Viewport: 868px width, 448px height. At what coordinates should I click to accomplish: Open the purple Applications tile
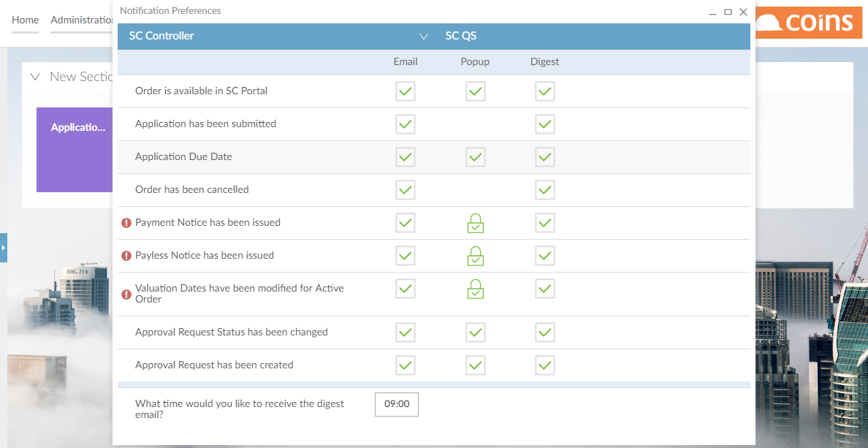click(x=75, y=150)
